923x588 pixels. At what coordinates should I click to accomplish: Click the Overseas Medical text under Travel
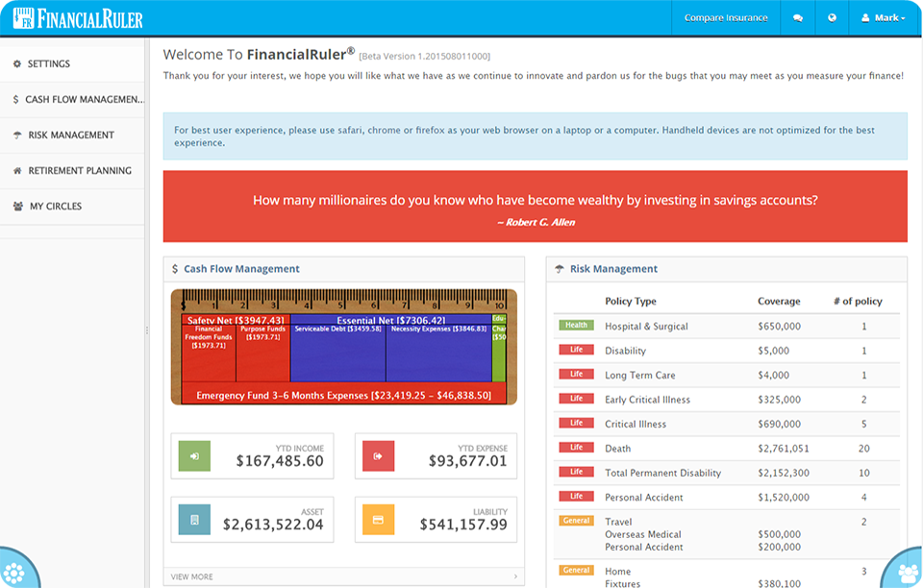(643, 534)
